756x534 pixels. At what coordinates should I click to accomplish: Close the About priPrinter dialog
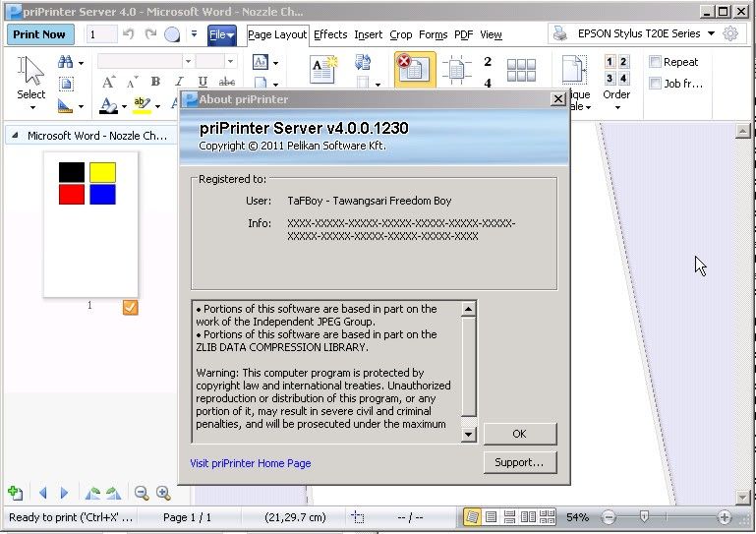tap(557, 99)
